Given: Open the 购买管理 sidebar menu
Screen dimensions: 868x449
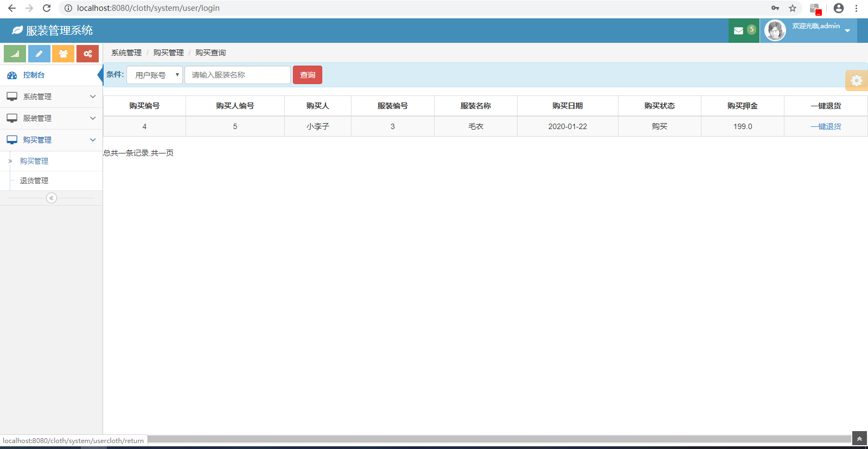Looking at the screenshot, I should click(52, 140).
